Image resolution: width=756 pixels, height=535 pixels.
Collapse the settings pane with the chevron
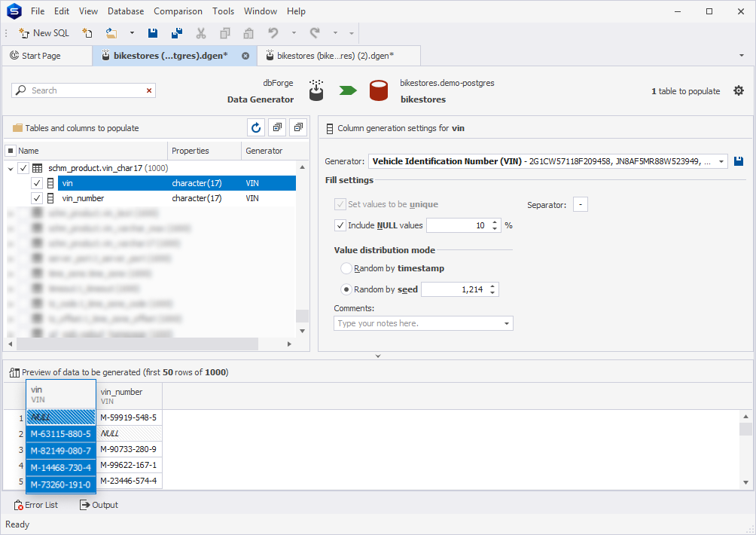[378, 356]
